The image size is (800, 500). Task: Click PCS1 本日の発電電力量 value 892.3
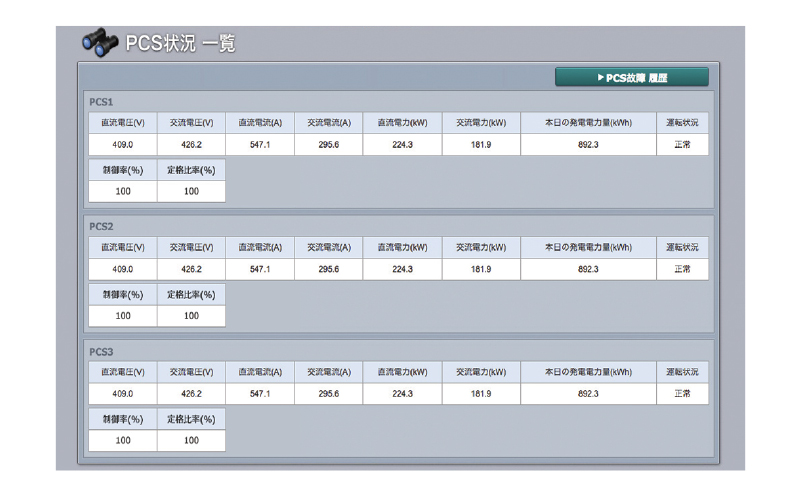588,145
